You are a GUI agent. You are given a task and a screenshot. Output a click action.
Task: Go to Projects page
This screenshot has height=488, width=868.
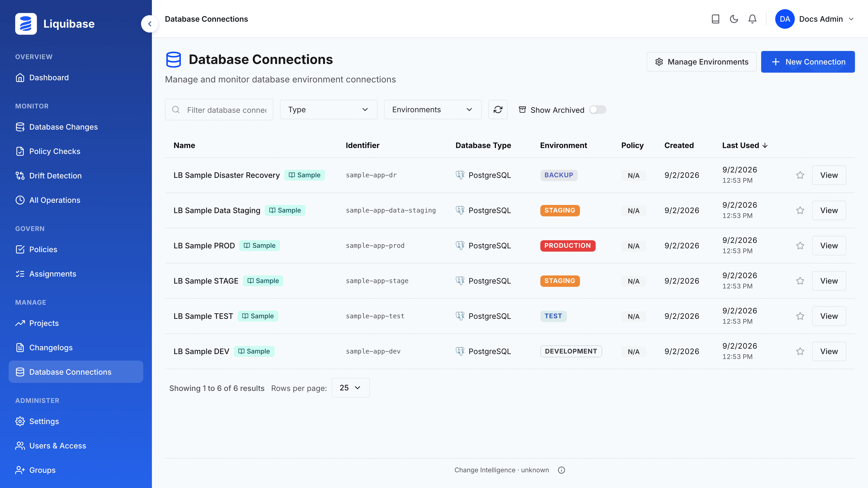tap(76, 323)
